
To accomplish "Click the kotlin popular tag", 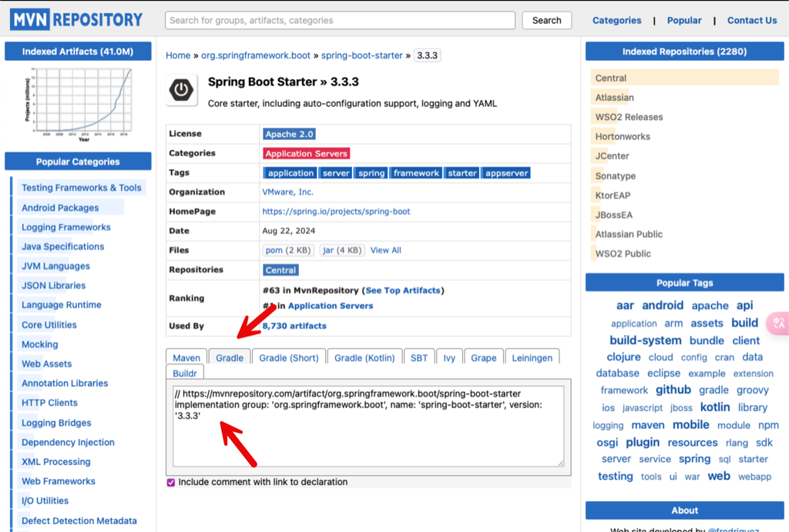I will [715, 407].
